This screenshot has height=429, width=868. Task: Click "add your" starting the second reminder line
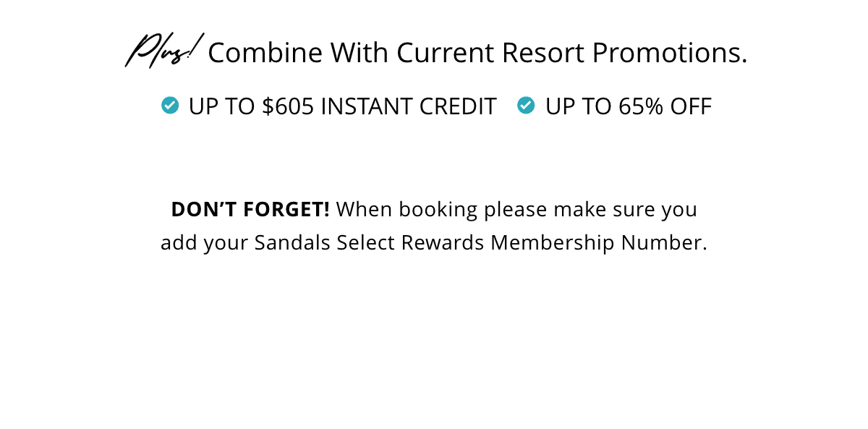click(205, 242)
